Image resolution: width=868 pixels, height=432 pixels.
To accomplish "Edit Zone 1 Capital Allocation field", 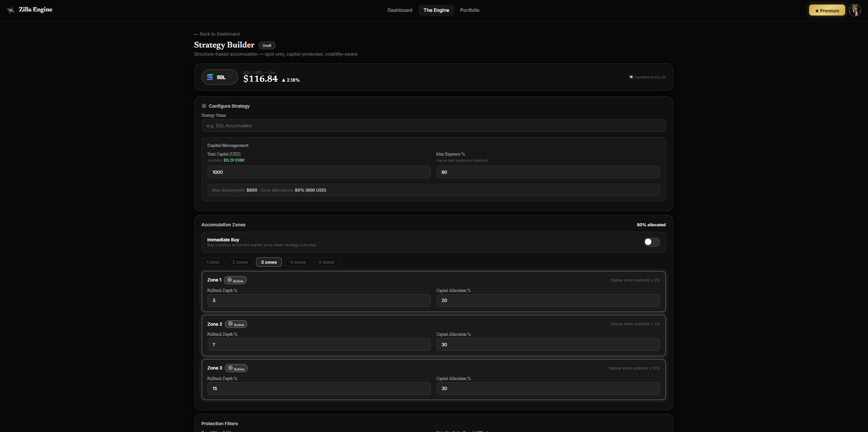I will coord(548,301).
